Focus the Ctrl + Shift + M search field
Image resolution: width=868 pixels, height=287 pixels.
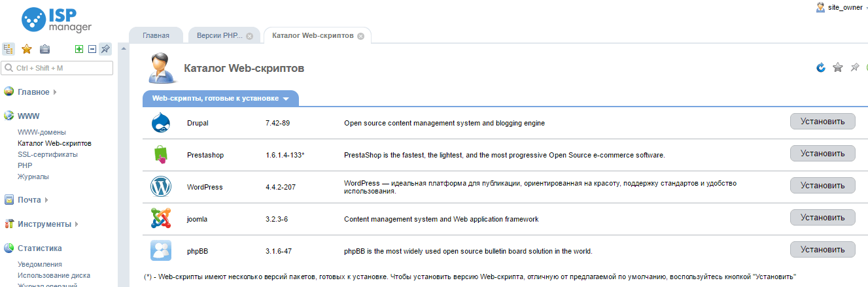[x=58, y=68]
